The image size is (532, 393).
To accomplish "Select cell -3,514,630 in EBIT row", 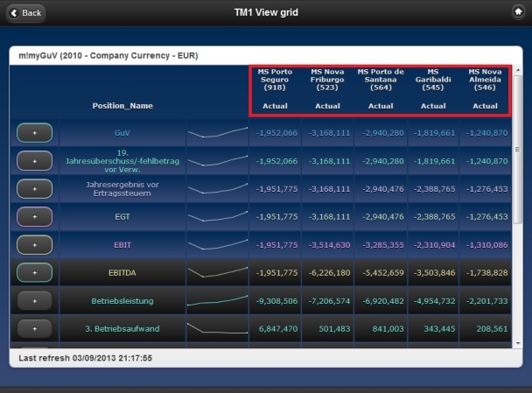I will click(328, 245).
